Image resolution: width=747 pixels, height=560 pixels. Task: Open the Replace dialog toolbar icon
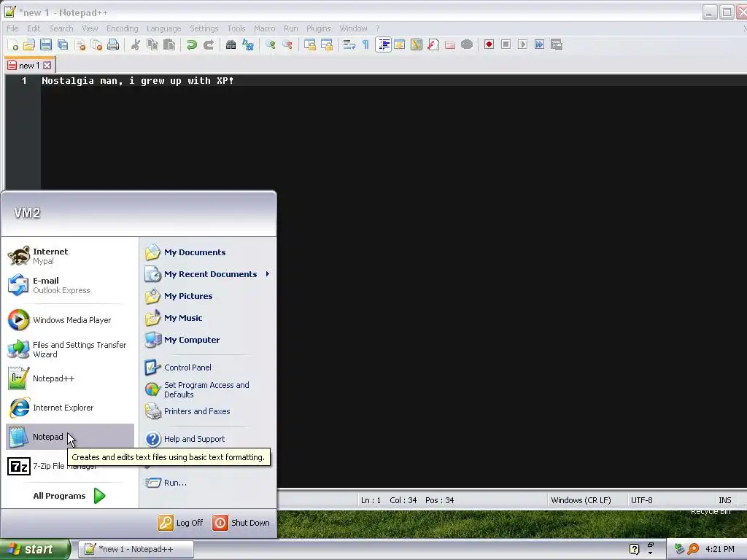(248, 44)
